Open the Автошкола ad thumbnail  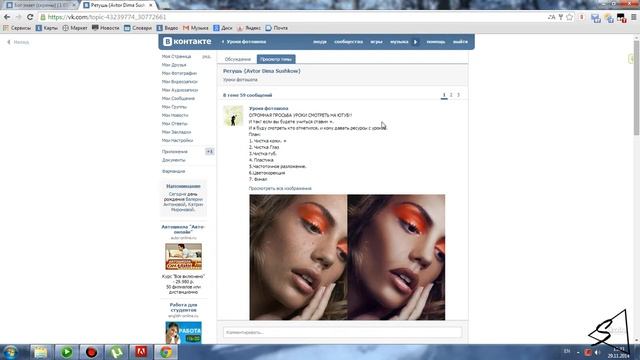183,257
